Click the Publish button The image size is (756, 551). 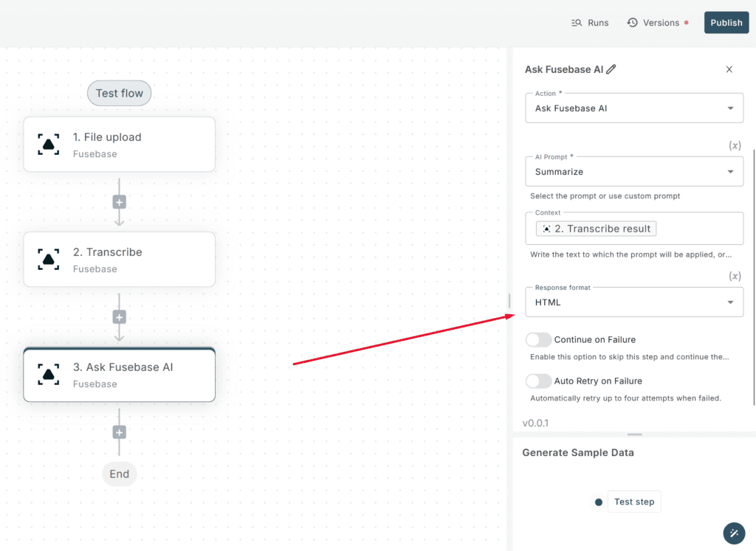coord(726,23)
